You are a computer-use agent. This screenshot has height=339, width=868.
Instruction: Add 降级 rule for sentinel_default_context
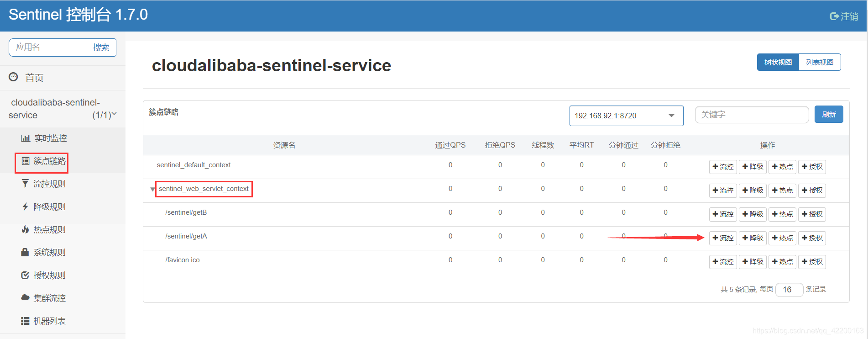753,167
